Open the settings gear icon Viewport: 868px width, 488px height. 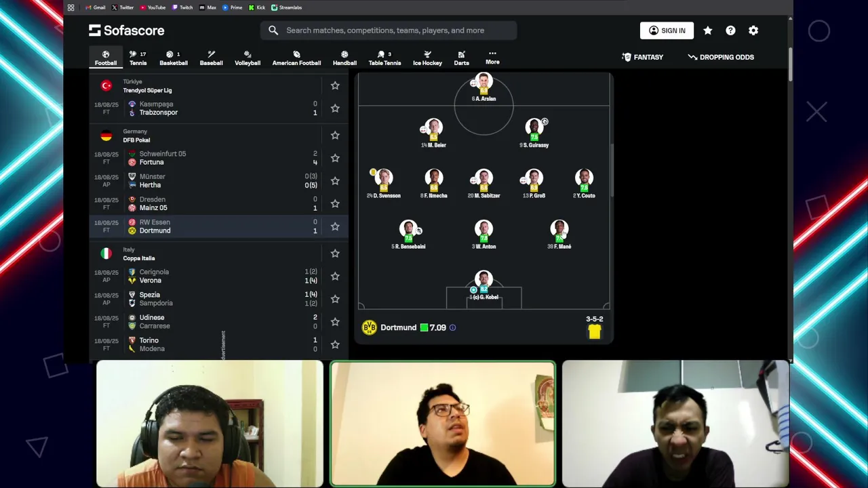point(753,30)
